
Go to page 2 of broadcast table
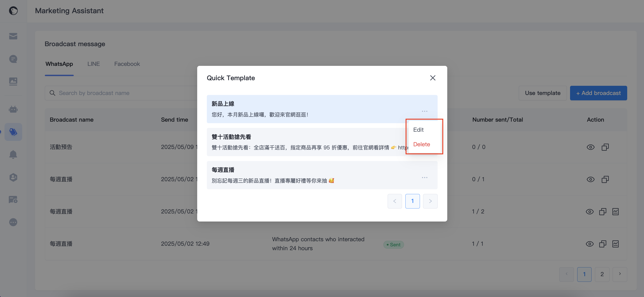602,274
